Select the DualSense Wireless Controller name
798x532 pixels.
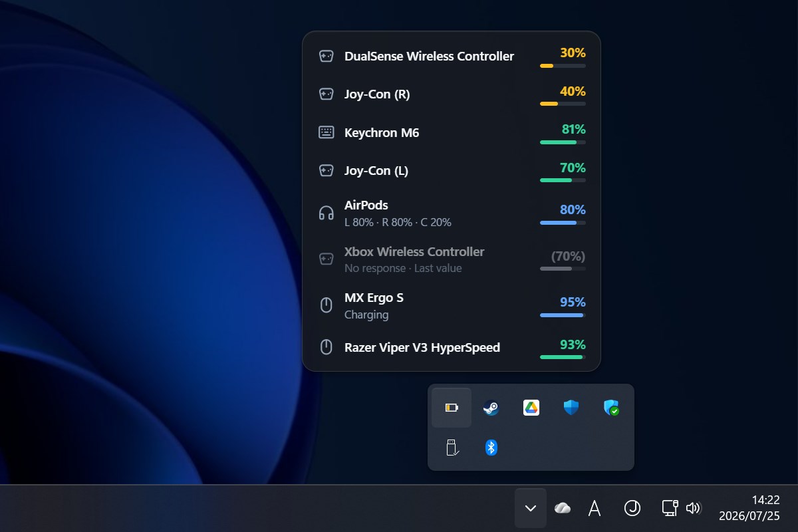click(x=429, y=57)
